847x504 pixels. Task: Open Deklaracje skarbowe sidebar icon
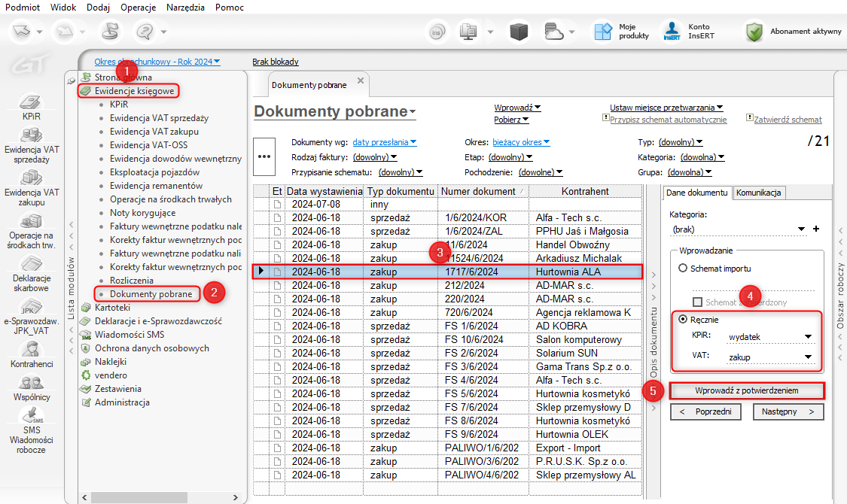[30, 265]
